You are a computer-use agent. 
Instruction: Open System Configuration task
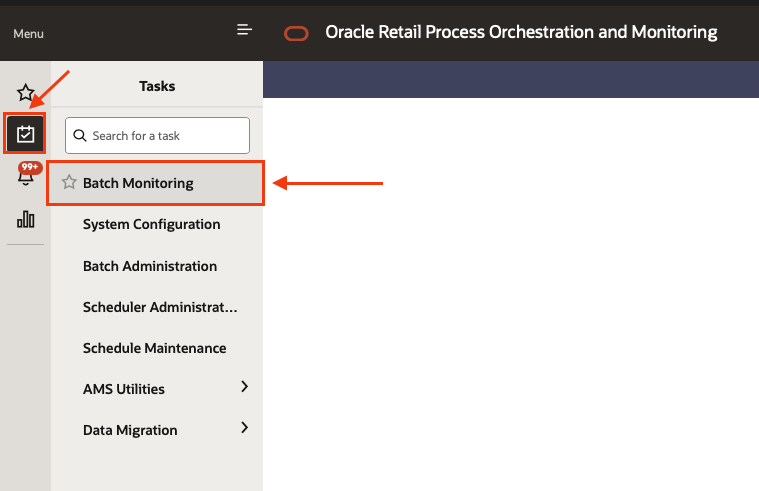152,224
